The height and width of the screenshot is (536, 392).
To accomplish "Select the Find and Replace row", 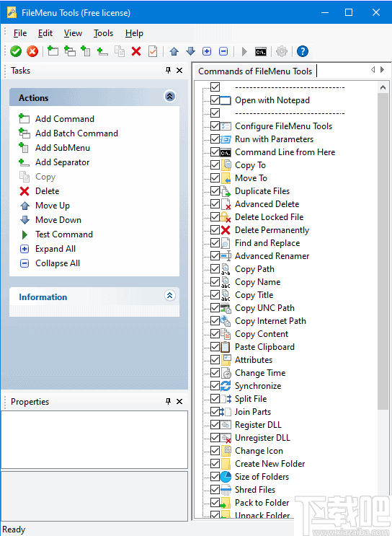I will click(x=267, y=243).
